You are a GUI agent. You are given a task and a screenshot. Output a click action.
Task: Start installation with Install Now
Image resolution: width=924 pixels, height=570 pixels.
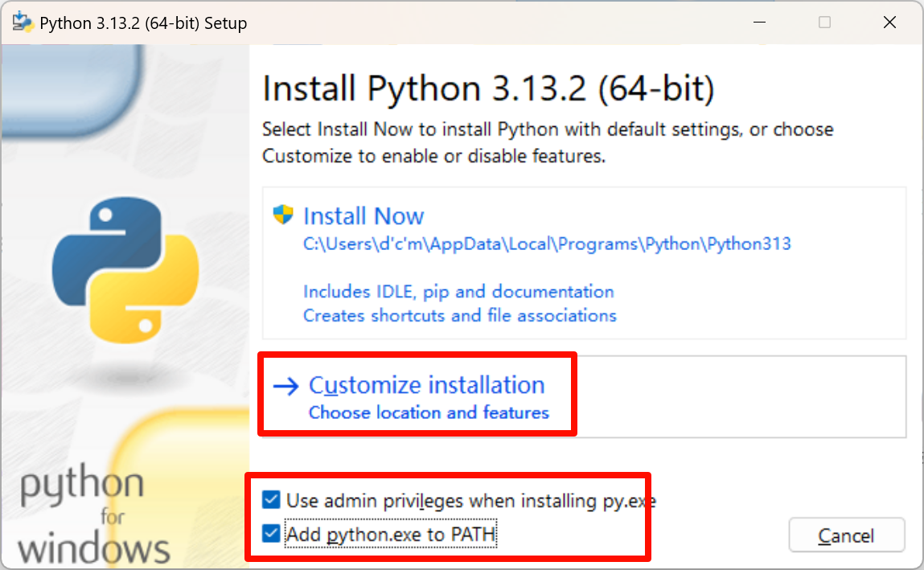363,216
